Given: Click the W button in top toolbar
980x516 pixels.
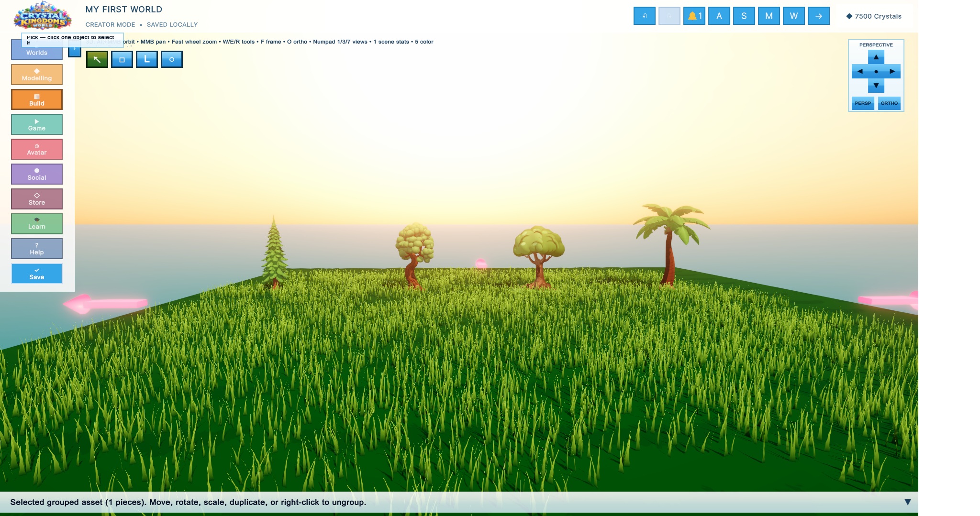Looking at the screenshot, I should click(x=794, y=16).
